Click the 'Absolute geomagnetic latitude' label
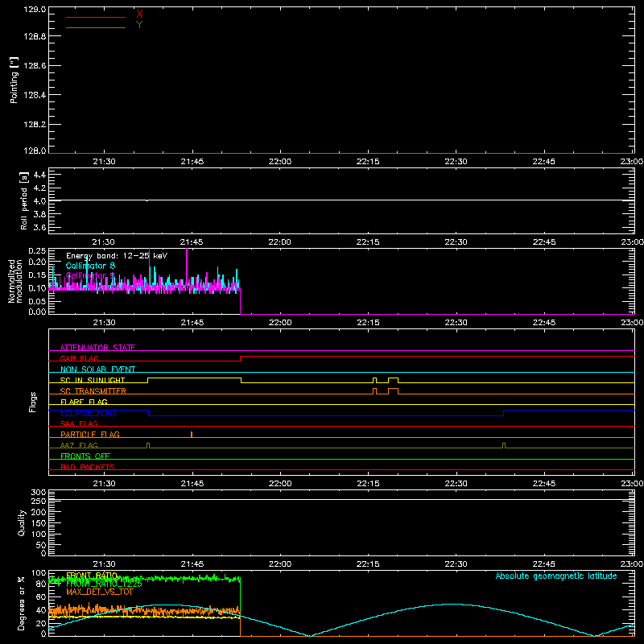This screenshot has height=644, width=644. [556, 576]
